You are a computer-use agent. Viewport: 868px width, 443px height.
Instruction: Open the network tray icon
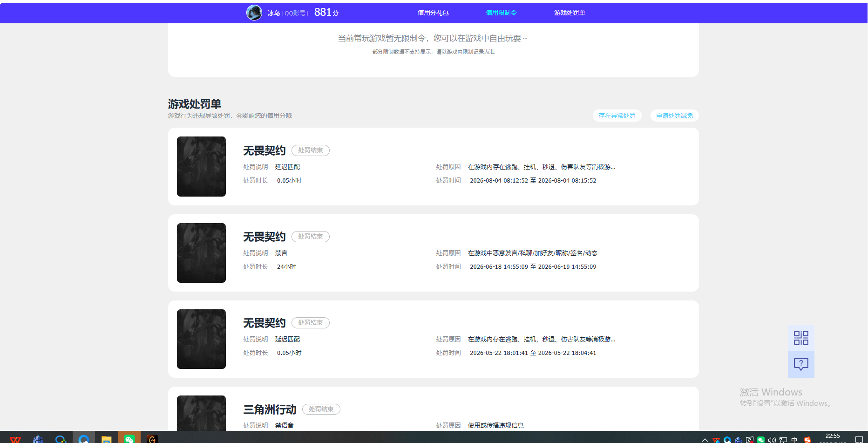pos(783,440)
